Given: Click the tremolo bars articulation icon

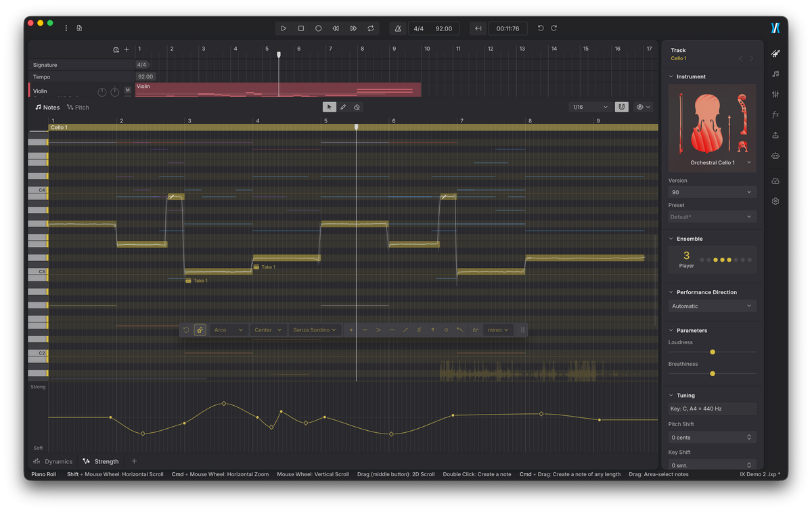Looking at the screenshot, I should [419, 330].
